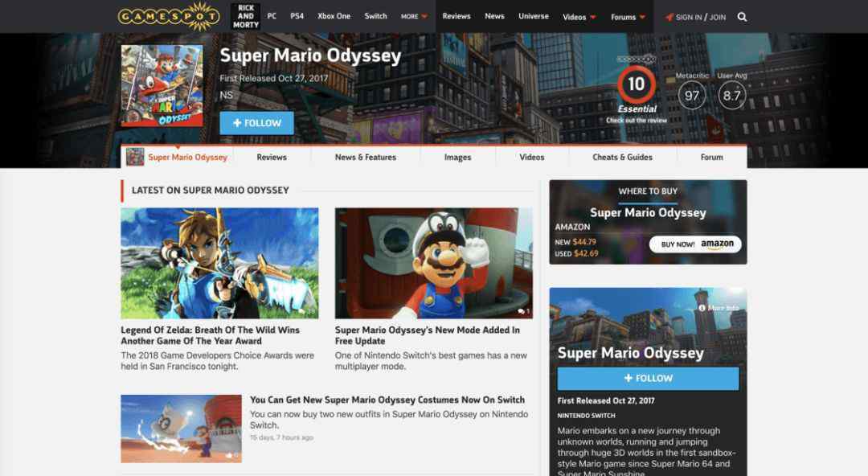This screenshot has width=868, height=476.
Task: Open the PC platform menu item
Action: tap(272, 16)
